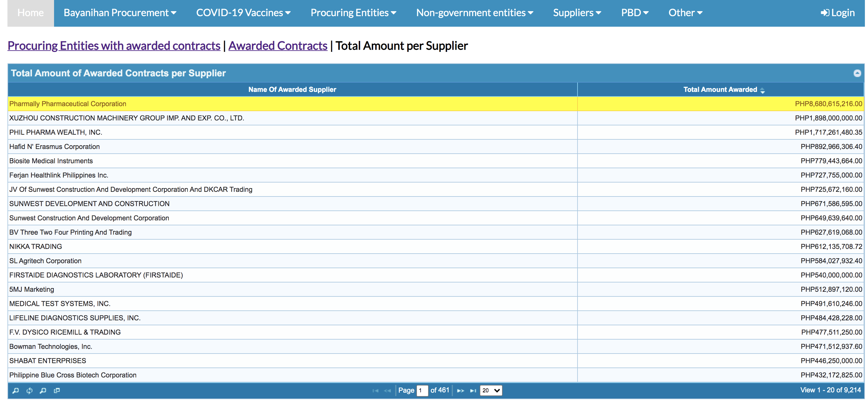Jump to the last page using the pager icon
868x406 pixels.
tap(473, 390)
